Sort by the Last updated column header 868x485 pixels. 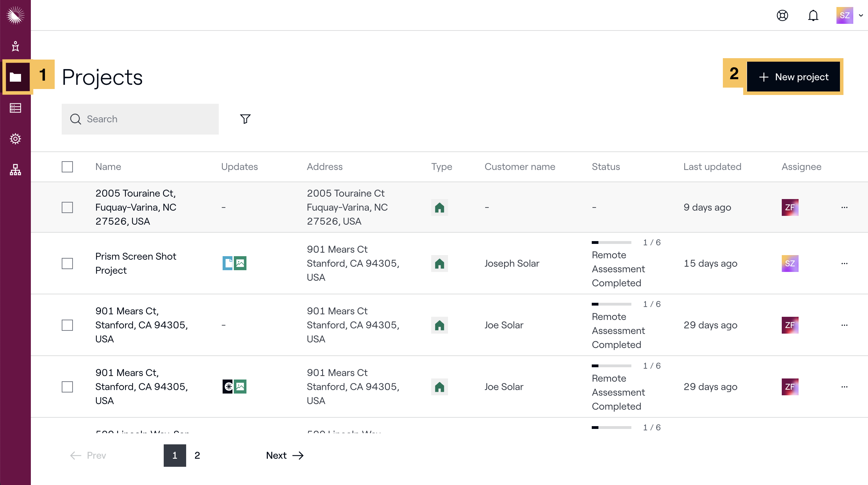click(x=712, y=167)
